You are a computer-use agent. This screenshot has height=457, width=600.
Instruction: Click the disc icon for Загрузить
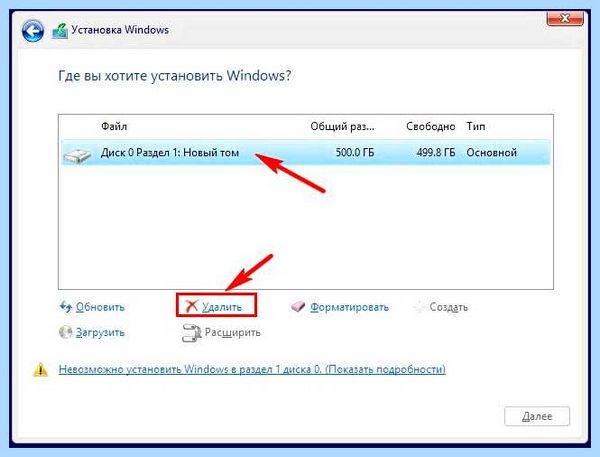tap(65, 332)
